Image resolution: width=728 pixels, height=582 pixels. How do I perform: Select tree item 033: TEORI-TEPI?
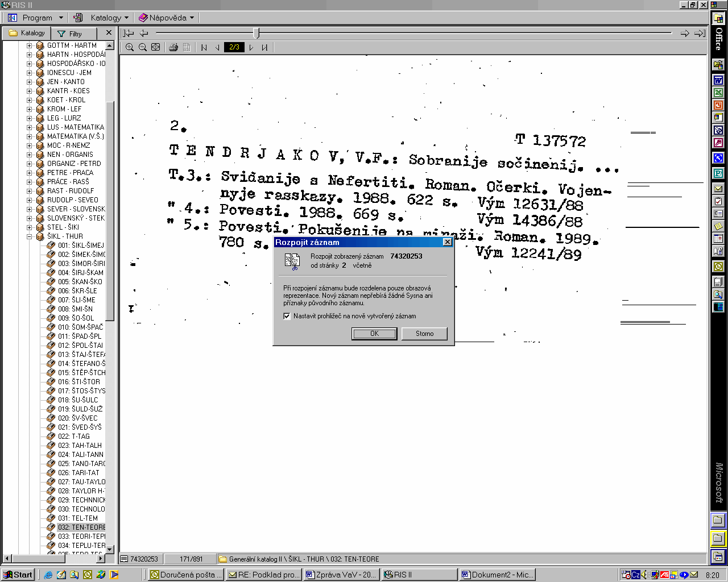(81, 537)
